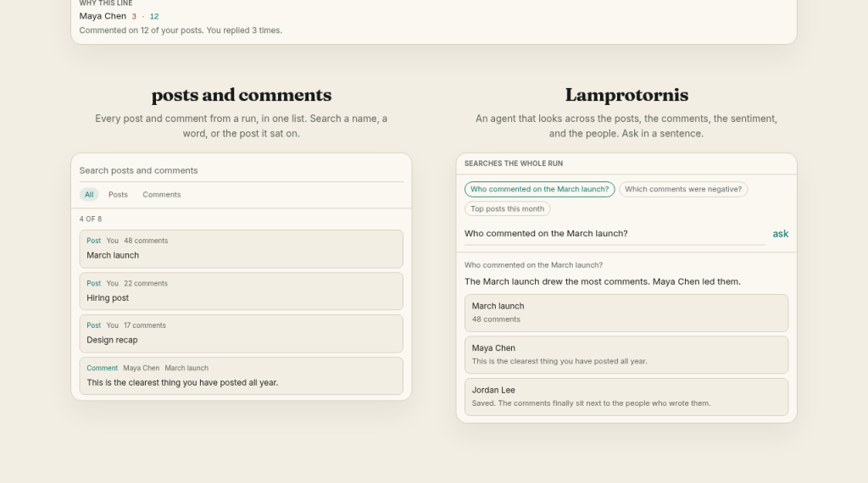The width and height of the screenshot is (868, 483).
Task: Click '48 comments' label on March launch post
Action: [146, 241]
